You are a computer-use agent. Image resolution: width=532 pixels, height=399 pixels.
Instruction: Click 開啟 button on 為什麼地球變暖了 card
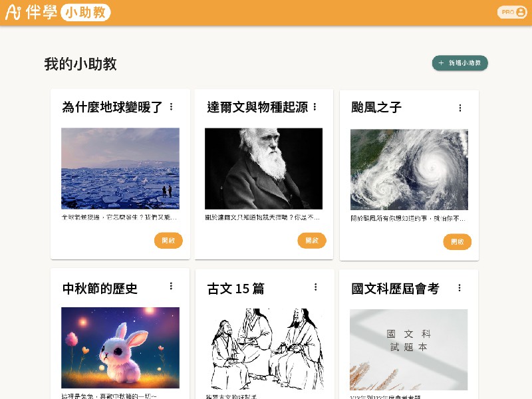[168, 241]
